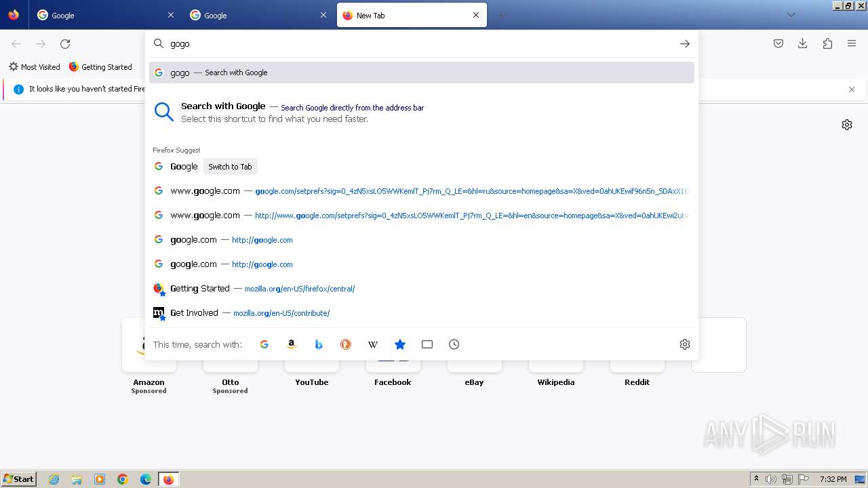The image size is (868, 488).
Task: Open the first google.com history suggestion
Action: pyautogui.click(x=422, y=240)
